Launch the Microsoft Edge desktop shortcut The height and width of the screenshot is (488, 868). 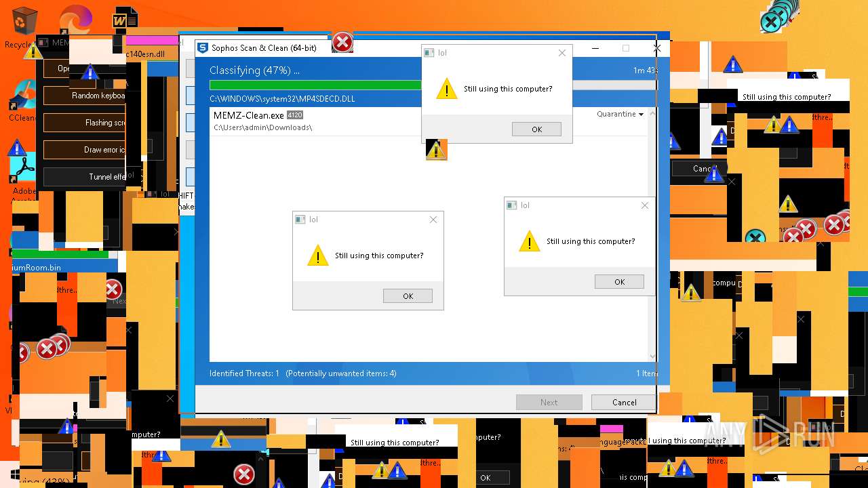tap(75, 20)
